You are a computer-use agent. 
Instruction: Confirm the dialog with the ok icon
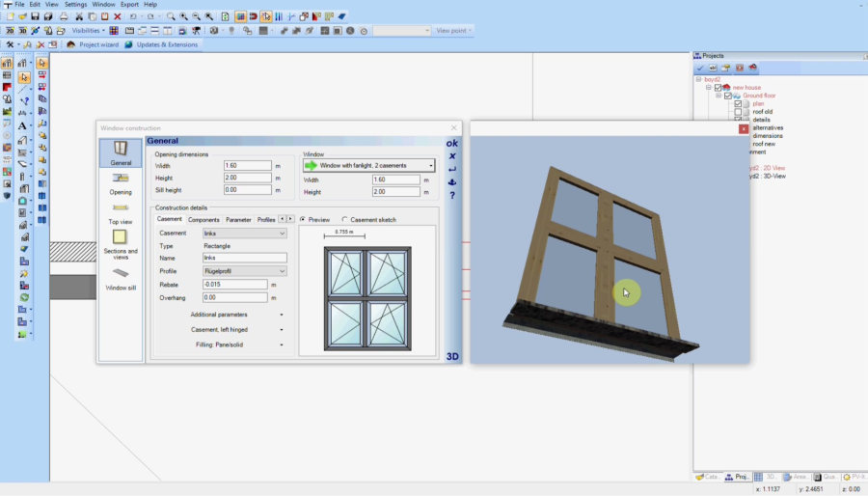(x=451, y=144)
